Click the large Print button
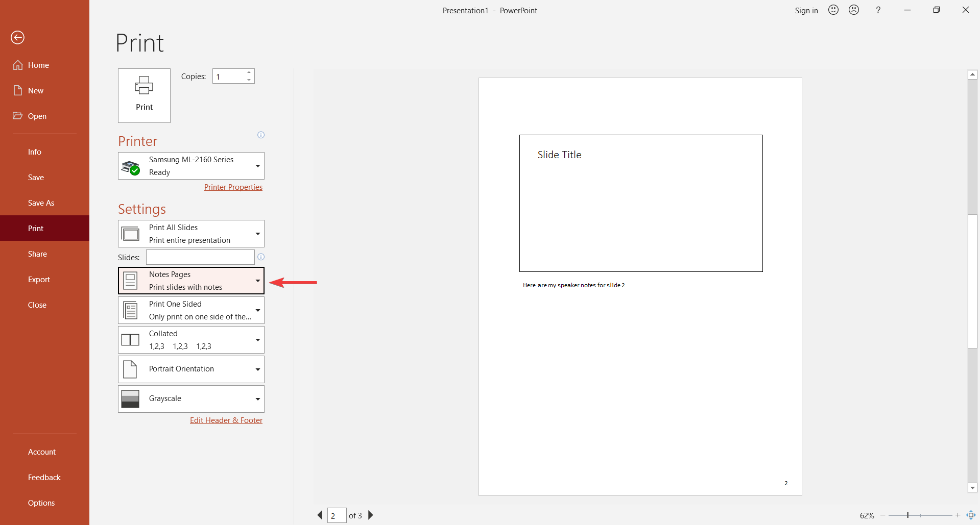The width and height of the screenshot is (980, 525). click(x=144, y=95)
